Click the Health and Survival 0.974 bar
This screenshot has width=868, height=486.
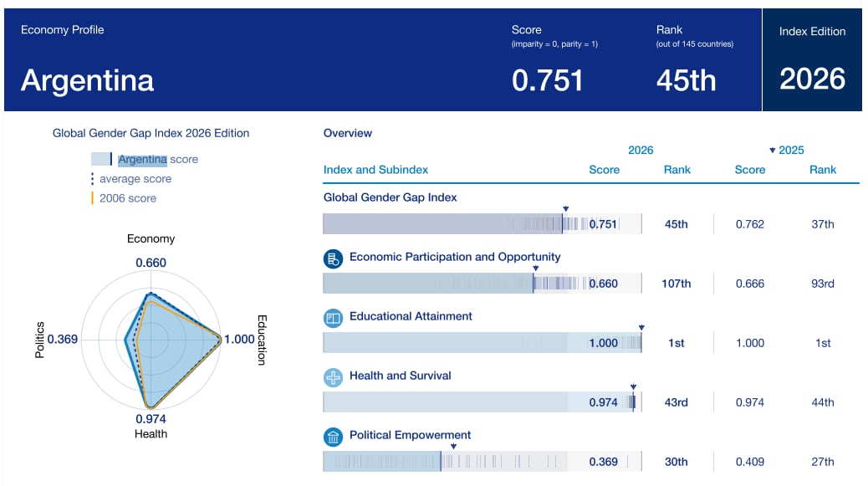483,402
